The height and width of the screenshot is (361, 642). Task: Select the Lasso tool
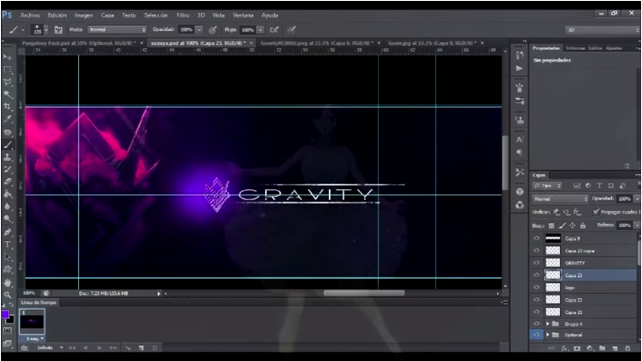7,81
